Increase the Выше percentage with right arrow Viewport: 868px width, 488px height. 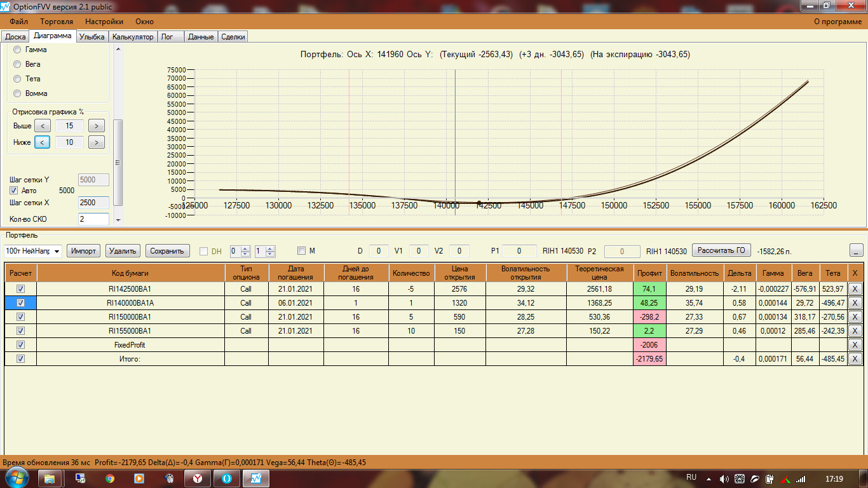97,126
